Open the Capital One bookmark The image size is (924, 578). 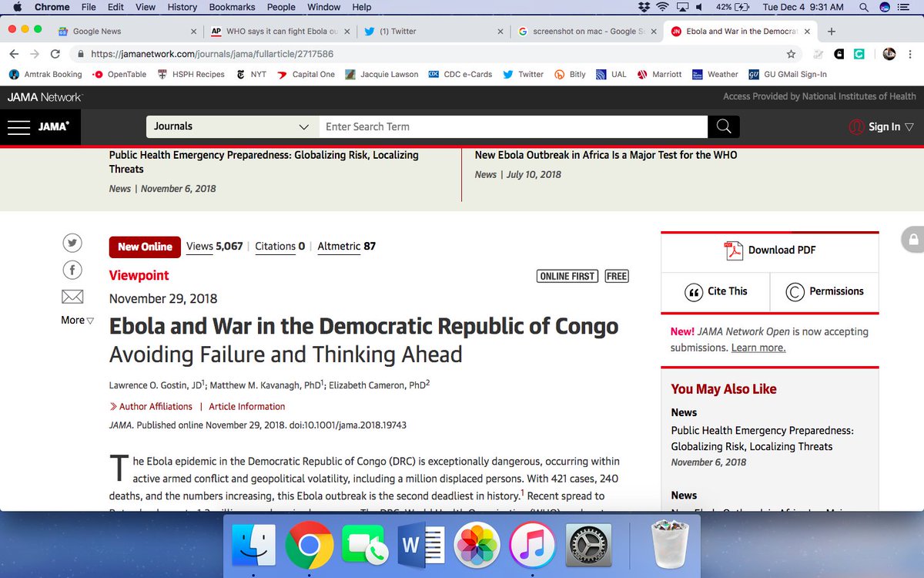pos(306,75)
